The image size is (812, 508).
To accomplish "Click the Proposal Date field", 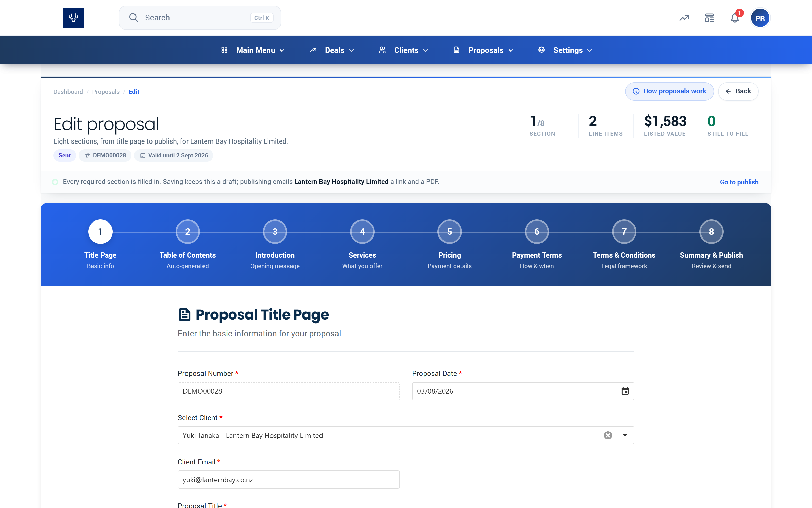I will click(523, 391).
